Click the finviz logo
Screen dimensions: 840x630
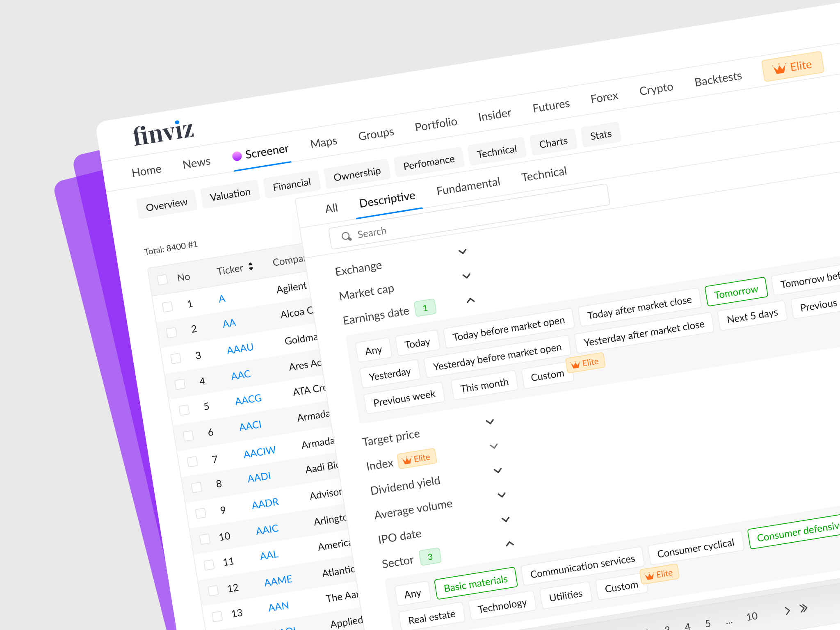[x=163, y=133]
